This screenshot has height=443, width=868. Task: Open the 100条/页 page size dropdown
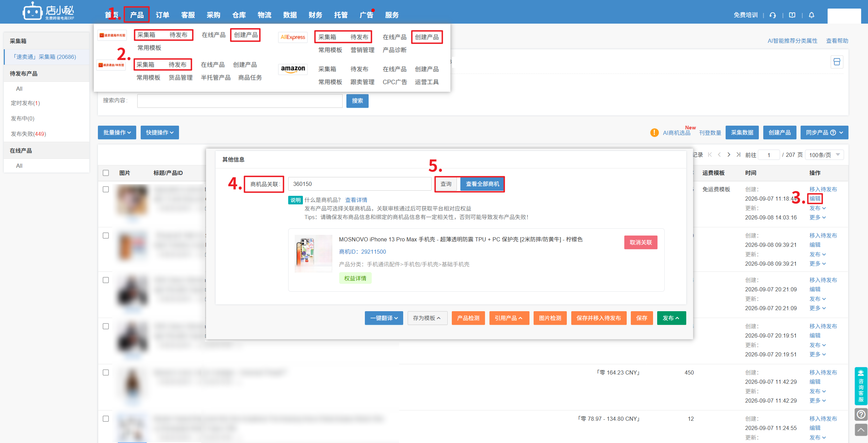click(x=824, y=155)
